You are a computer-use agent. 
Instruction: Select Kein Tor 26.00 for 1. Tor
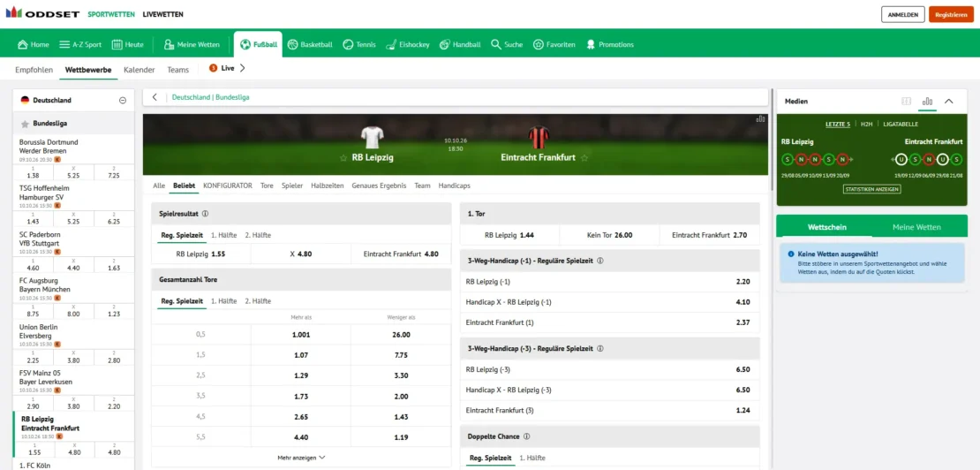click(609, 235)
